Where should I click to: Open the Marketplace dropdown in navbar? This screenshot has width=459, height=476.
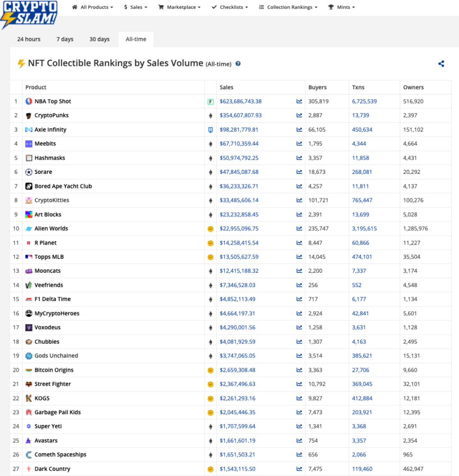(179, 7)
